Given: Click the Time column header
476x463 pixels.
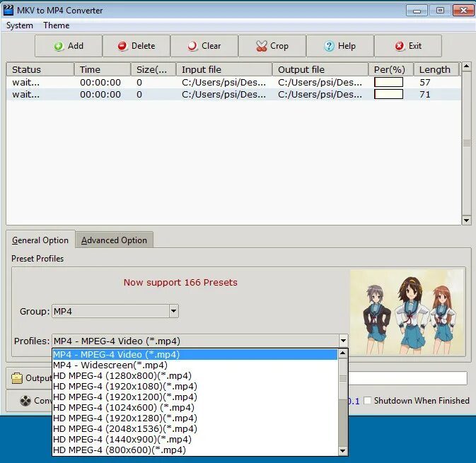Looking at the screenshot, I should tap(103, 69).
